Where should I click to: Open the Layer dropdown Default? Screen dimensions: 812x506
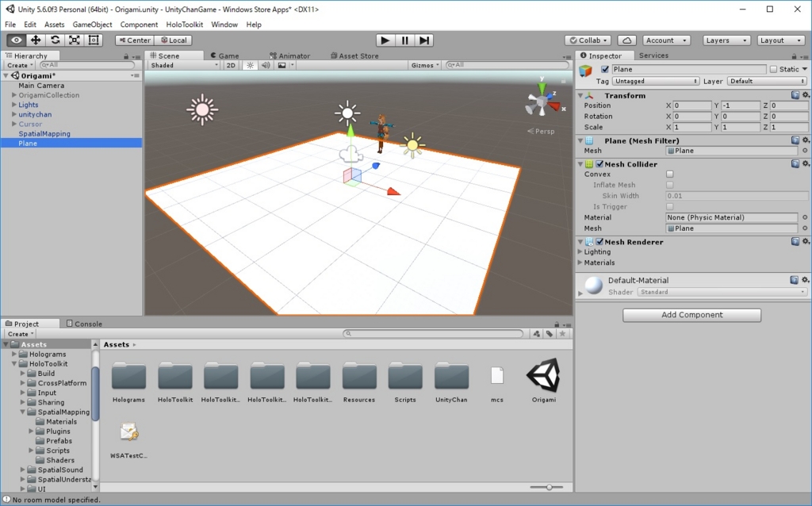767,81
